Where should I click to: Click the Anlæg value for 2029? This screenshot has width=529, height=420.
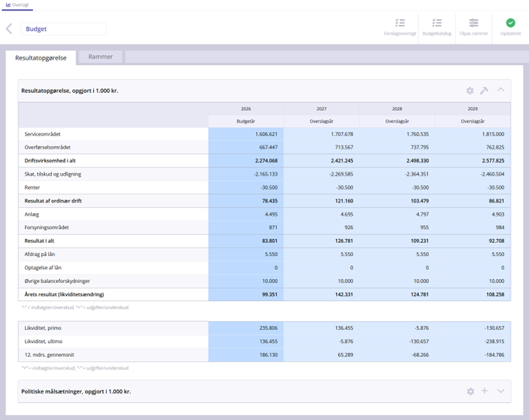472,214
